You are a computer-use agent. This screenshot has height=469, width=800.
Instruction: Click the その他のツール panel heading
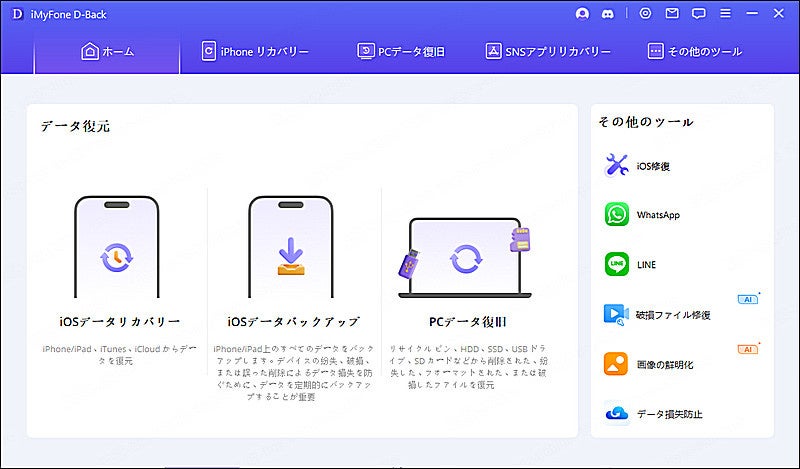(x=646, y=122)
